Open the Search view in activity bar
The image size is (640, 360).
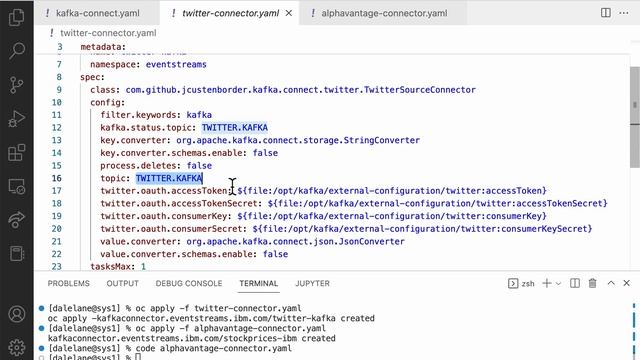click(x=17, y=51)
